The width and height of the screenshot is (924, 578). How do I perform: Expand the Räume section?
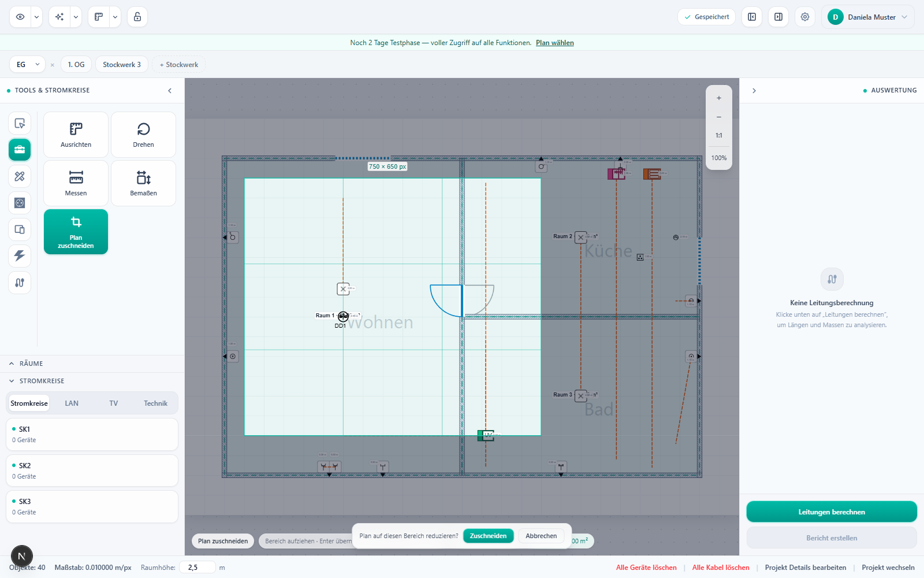coord(92,364)
